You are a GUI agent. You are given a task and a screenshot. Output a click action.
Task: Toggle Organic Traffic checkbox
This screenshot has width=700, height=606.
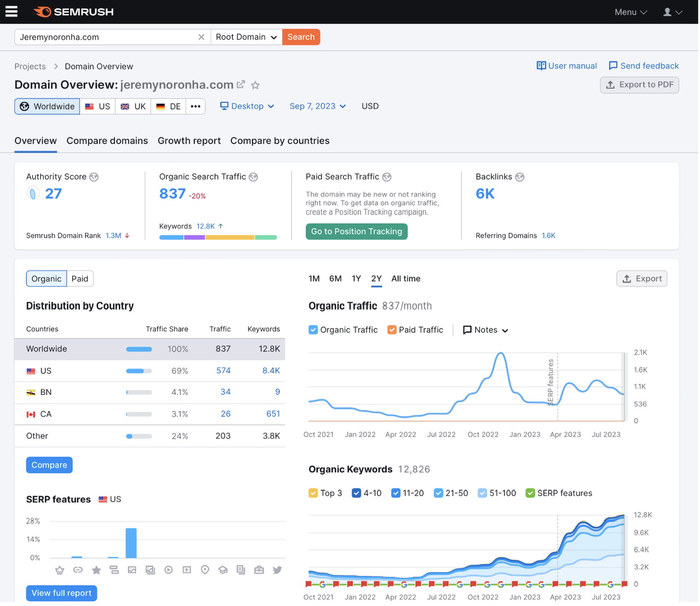click(x=313, y=330)
